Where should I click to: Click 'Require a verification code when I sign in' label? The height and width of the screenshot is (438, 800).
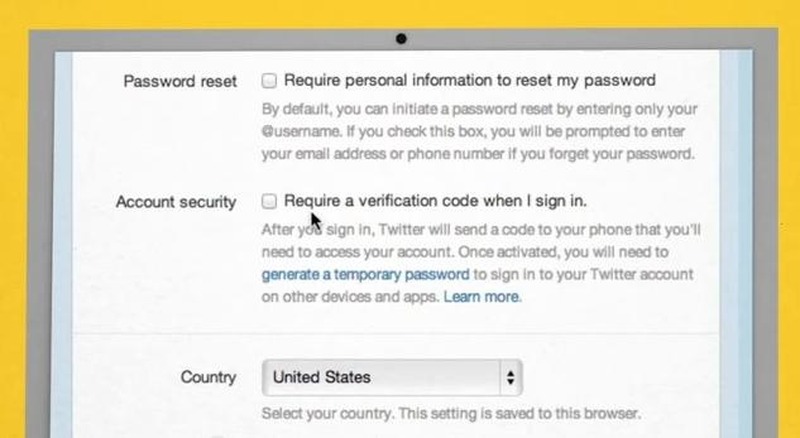pyautogui.click(x=436, y=201)
